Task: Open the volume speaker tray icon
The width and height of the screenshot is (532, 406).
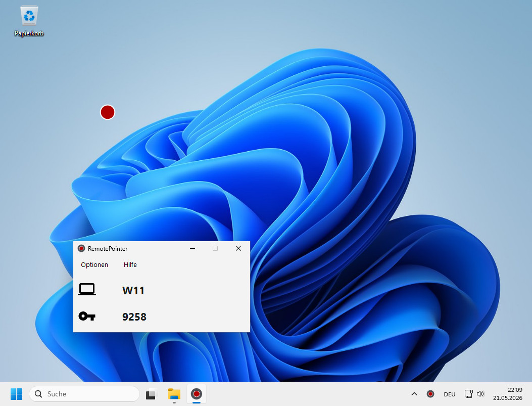Action: 480,394
